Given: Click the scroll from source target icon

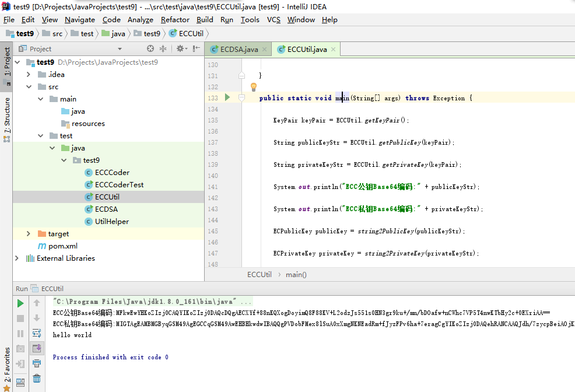Looking at the screenshot, I should tap(150, 49).
